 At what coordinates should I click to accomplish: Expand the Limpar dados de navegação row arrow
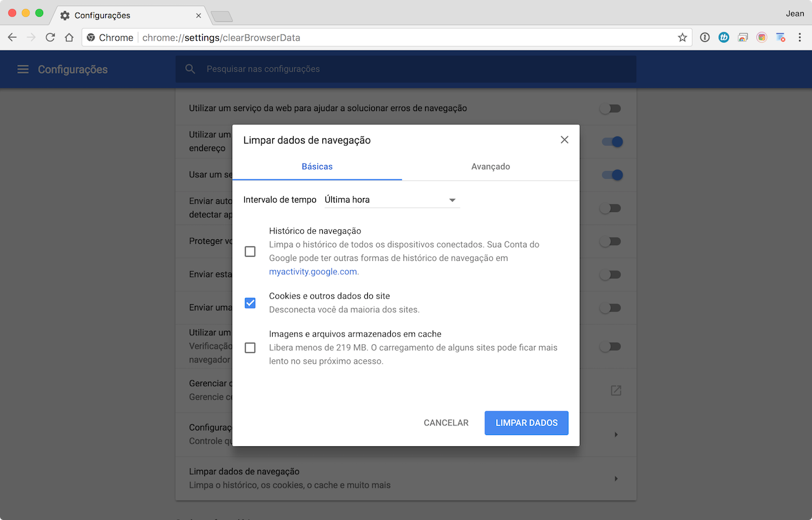[615, 479]
